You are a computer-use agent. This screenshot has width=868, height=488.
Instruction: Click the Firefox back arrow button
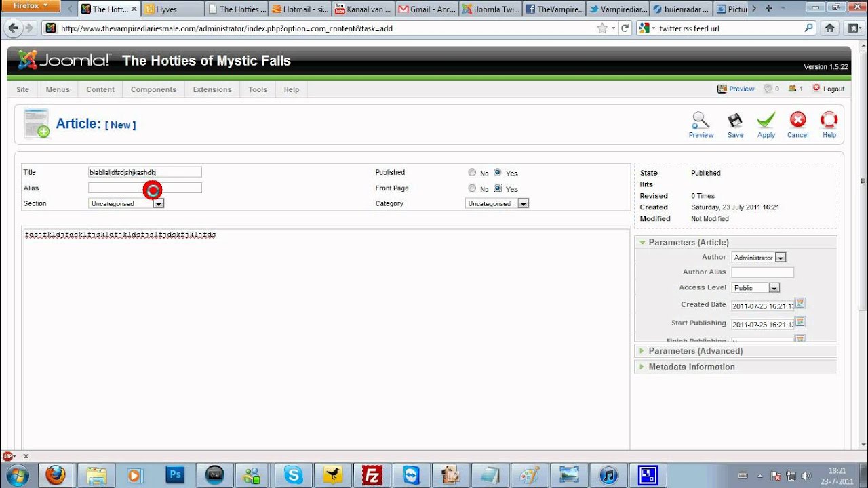(x=13, y=28)
